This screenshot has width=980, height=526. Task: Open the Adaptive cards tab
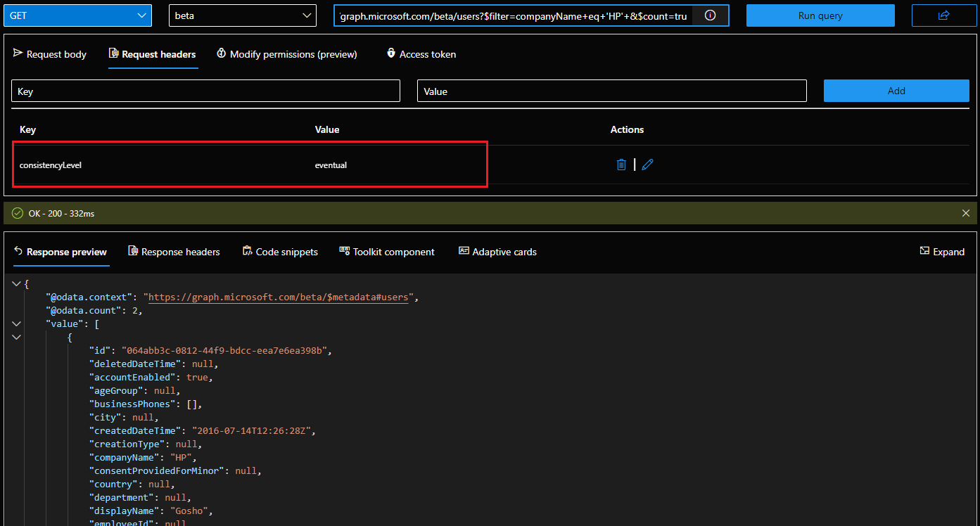point(497,252)
